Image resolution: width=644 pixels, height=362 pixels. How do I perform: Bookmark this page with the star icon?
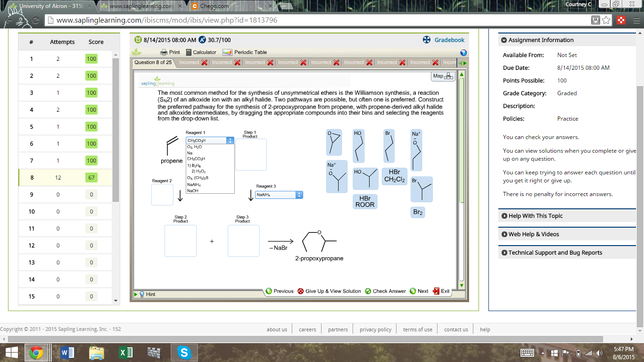(x=606, y=20)
